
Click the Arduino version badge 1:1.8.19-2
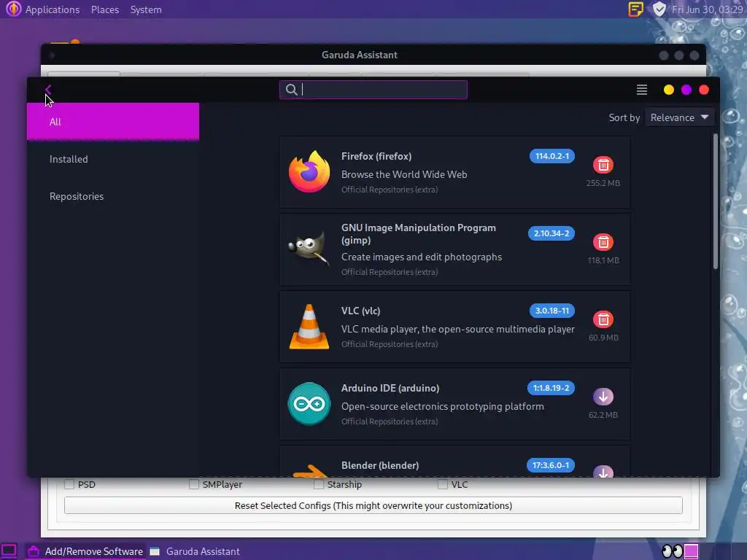point(551,388)
